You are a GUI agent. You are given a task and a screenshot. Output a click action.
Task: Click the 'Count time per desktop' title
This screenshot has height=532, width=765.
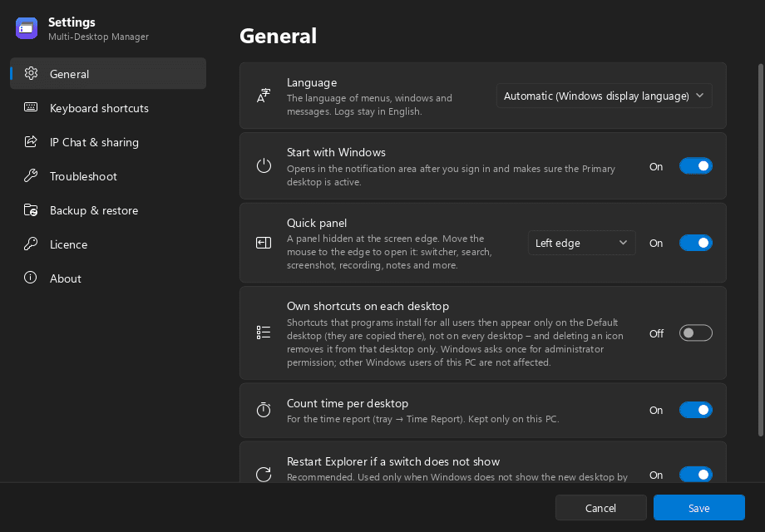click(348, 403)
